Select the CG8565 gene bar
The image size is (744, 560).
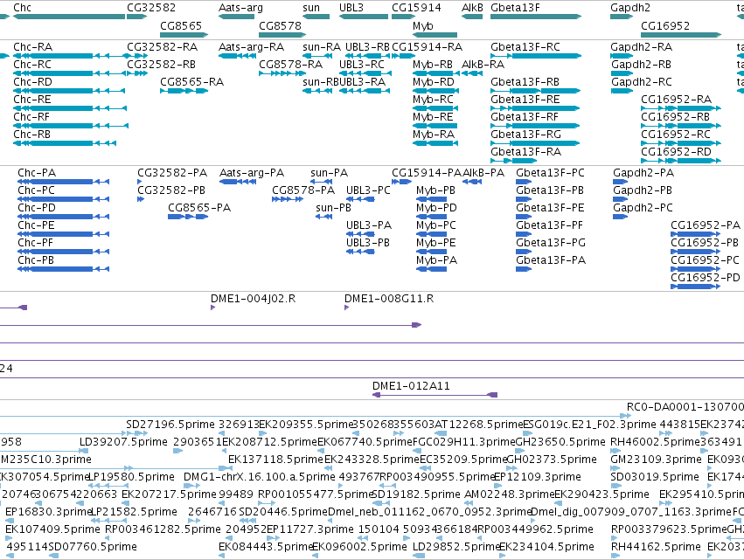(184, 35)
